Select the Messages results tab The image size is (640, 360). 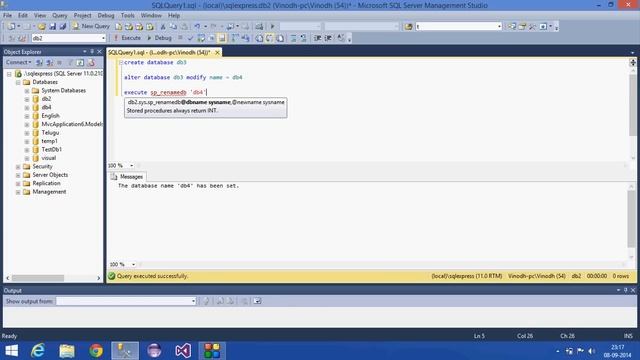[127, 177]
